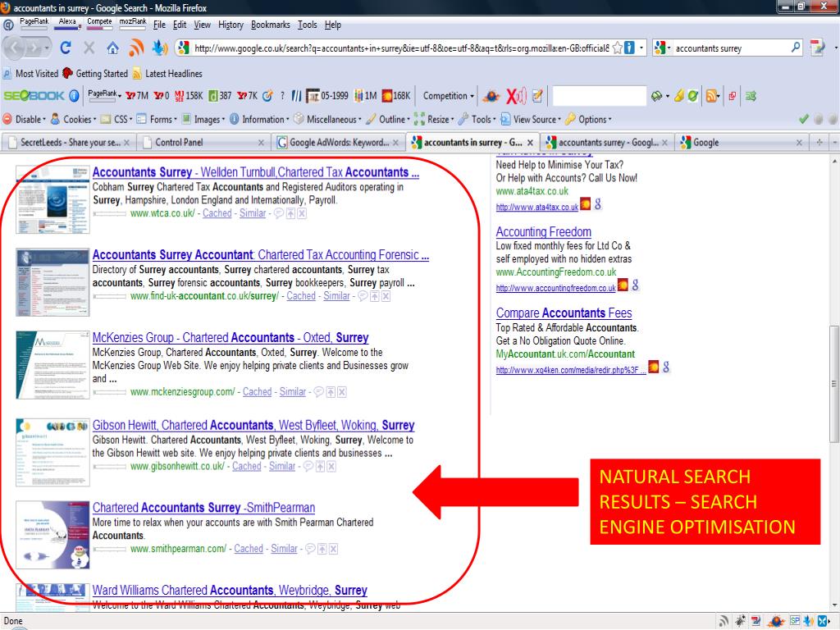The width and height of the screenshot is (840, 630).
Task: Click the orange icon beside ata4tax.co.uk link
Action: point(586,204)
